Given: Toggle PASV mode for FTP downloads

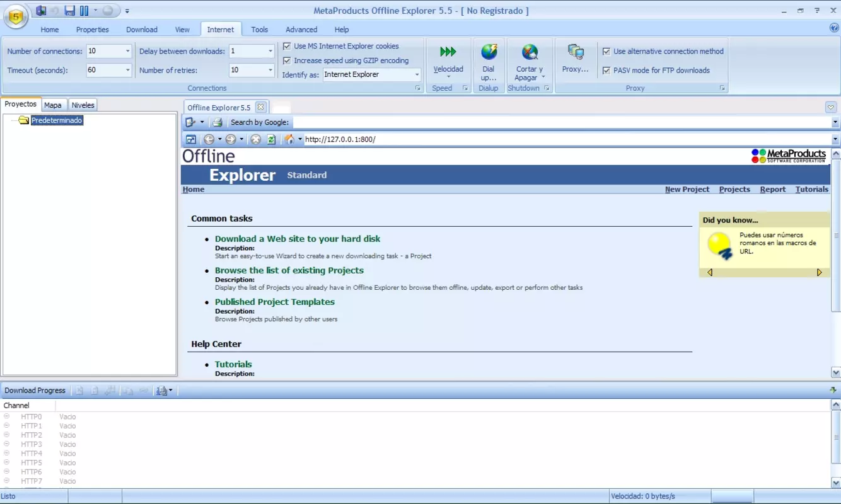Looking at the screenshot, I should click(606, 70).
